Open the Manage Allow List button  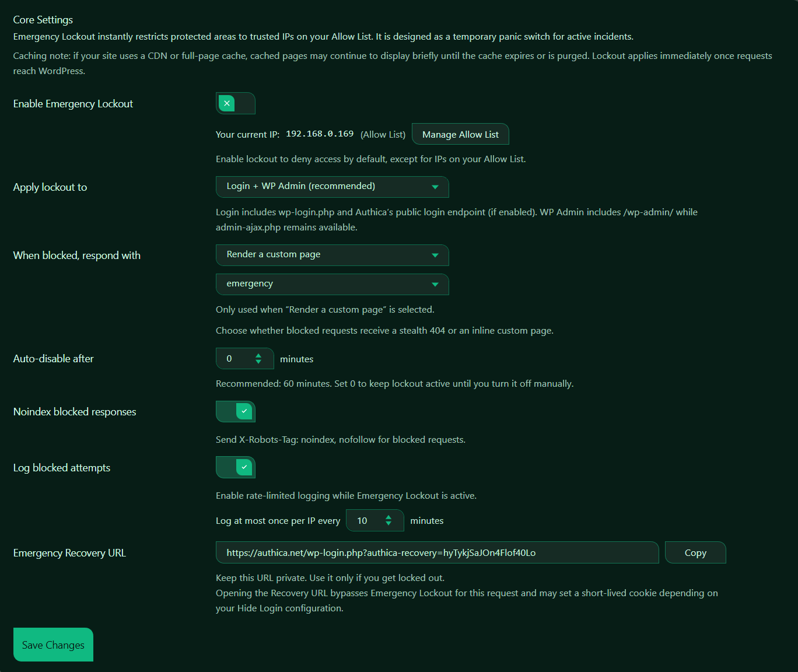click(x=460, y=134)
